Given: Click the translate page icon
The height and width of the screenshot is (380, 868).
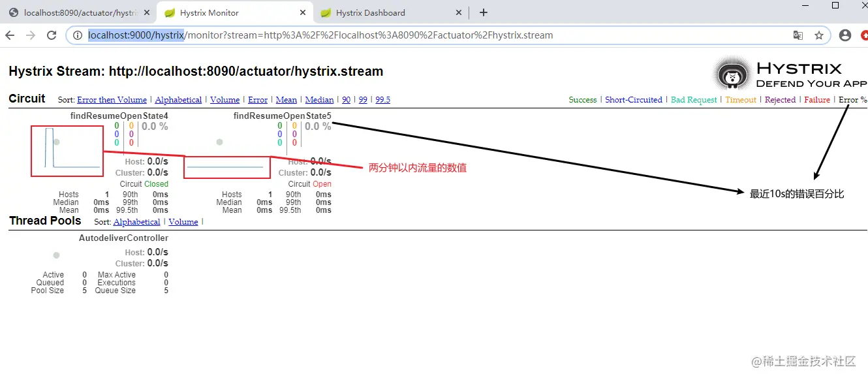Looking at the screenshot, I should coord(798,35).
